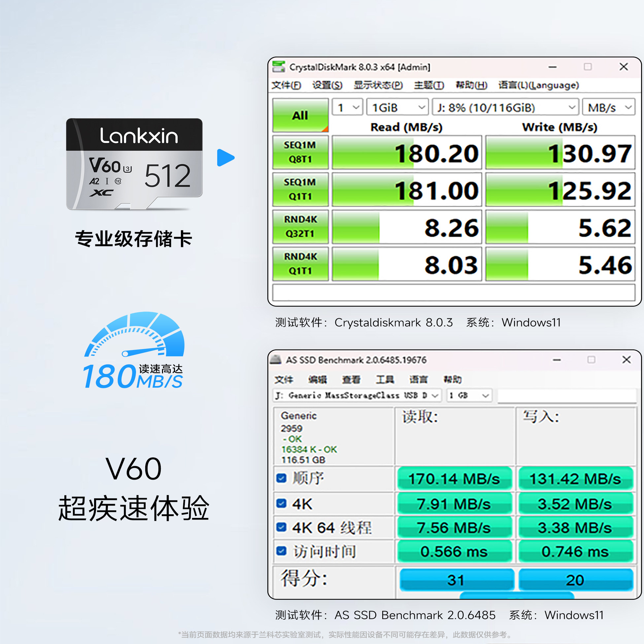Disable the 4K 64 线程 test checkbox
The image size is (644, 644).
tap(281, 527)
